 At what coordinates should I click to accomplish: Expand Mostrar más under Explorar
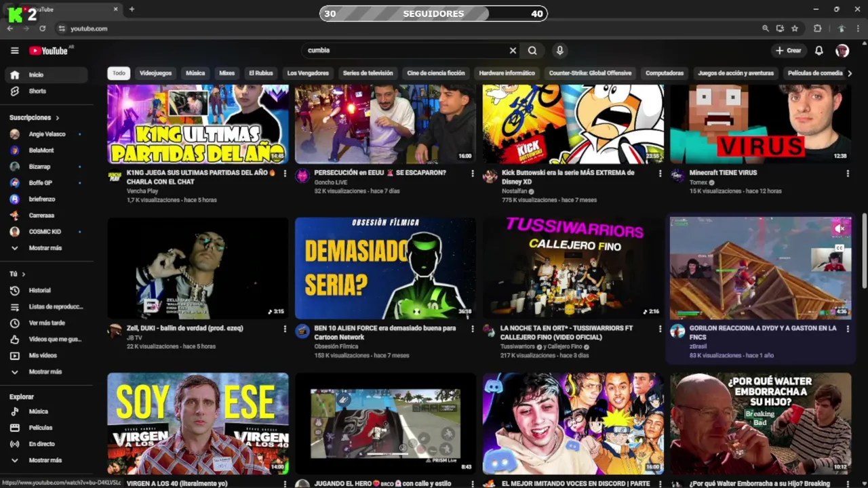[x=46, y=460]
